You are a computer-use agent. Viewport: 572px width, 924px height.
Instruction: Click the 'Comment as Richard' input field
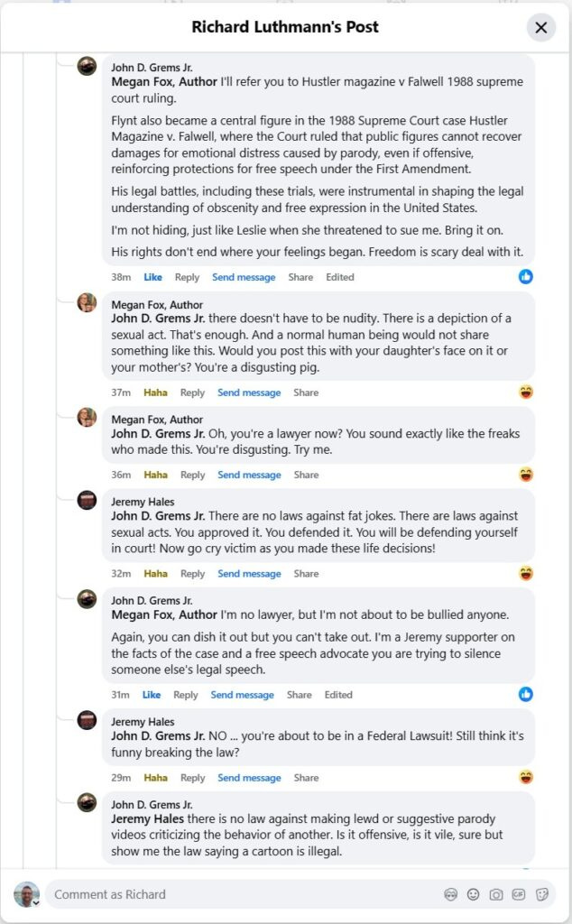tap(180, 894)
